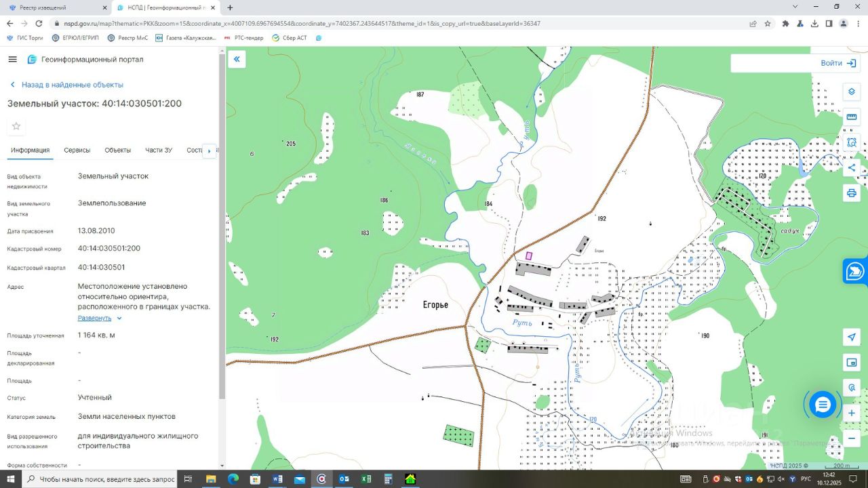Click the browser address bar URL

(x=302, y=23)
